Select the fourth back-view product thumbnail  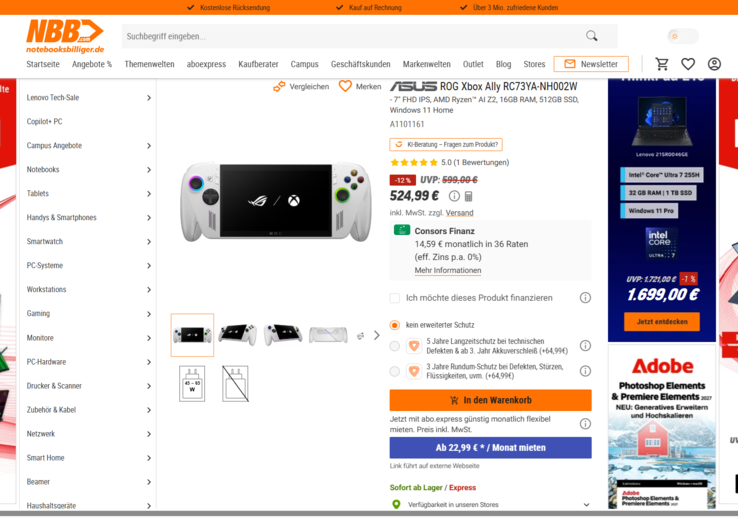[328, 335]
